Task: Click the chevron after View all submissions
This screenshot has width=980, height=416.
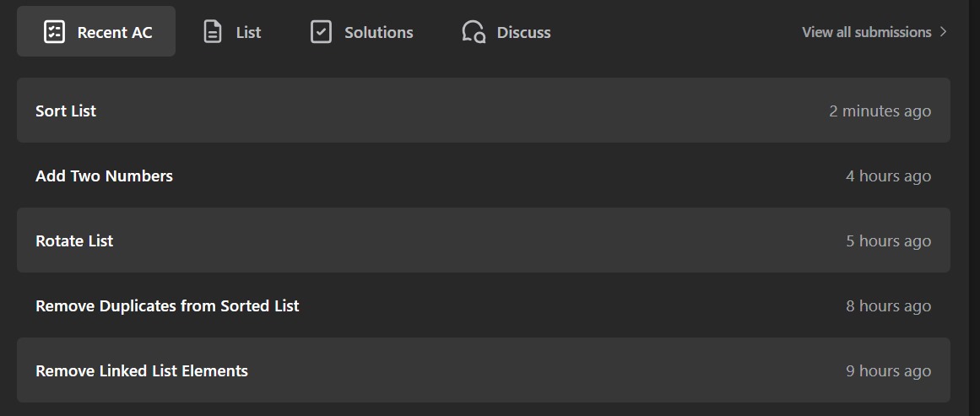Action: 943,32
